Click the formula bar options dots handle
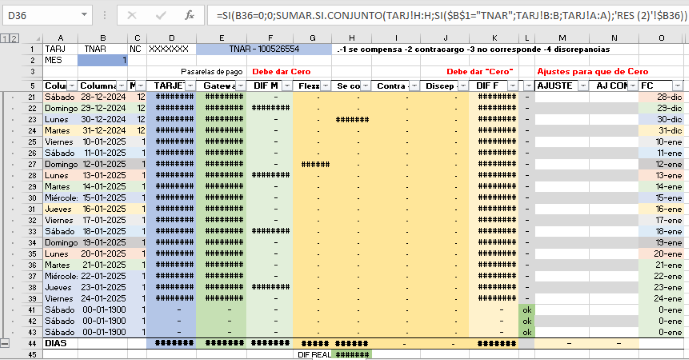The height and width of the screenshot is (360, 689). click(x=105, y=15)
